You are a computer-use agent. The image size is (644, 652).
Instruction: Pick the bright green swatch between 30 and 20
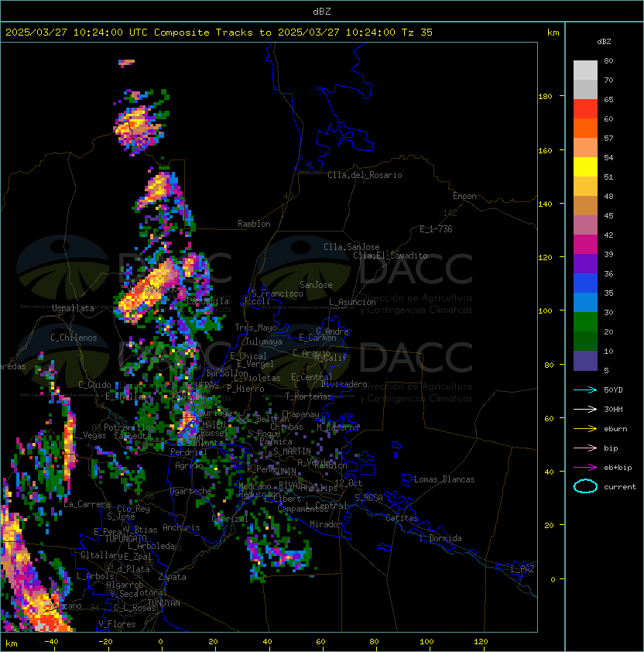tap(585, 322)
